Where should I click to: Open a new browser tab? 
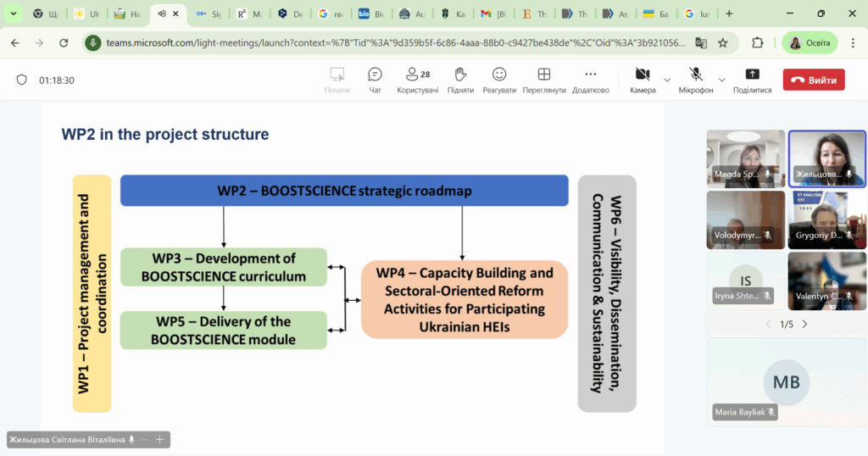tap(729, 14)
